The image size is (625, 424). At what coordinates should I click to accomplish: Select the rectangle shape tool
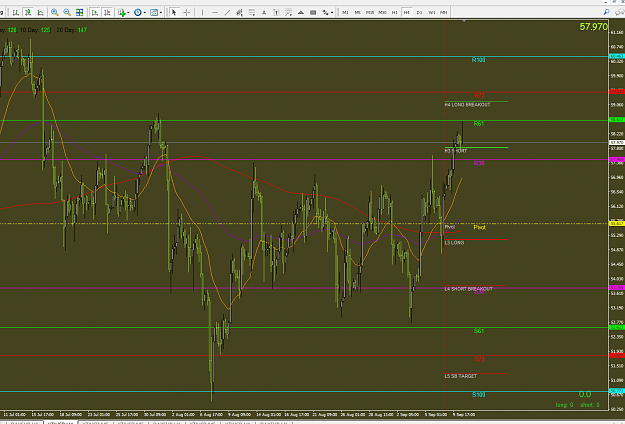tap(313, 12)
